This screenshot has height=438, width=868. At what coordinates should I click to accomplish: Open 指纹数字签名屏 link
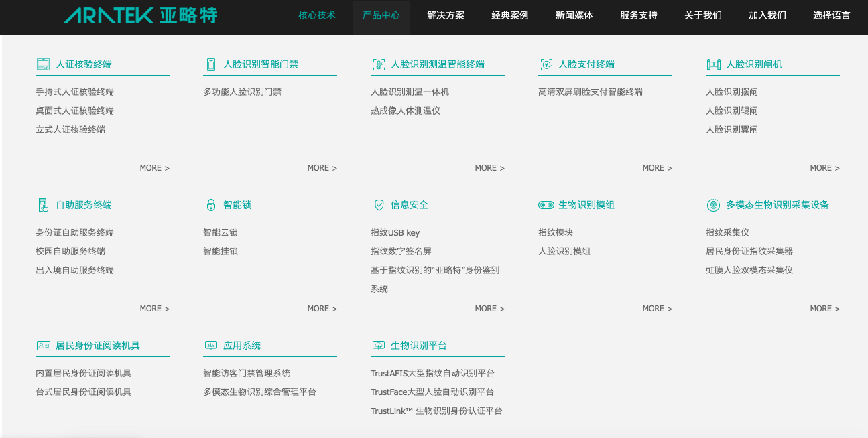pyautogui.click(x=401, y=251)
